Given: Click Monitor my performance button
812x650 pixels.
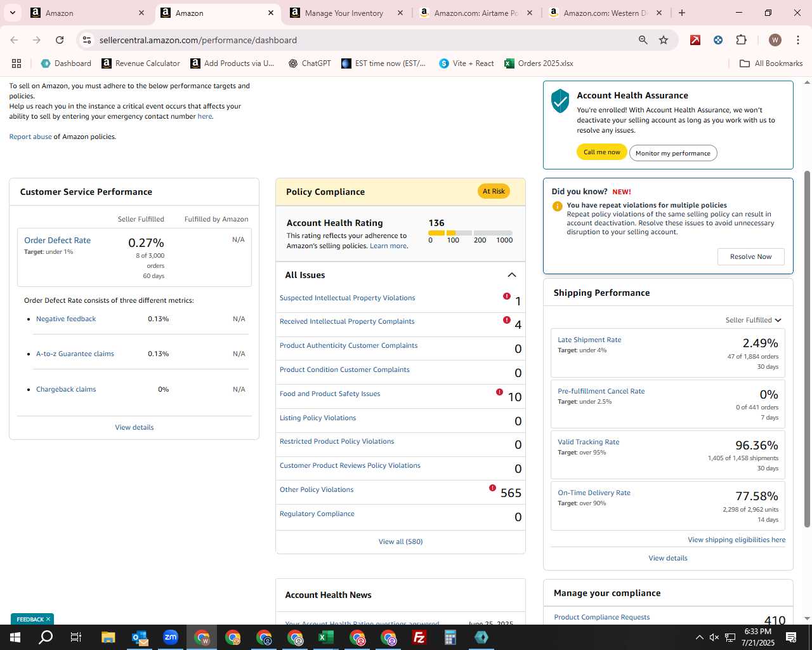Looking at the screenshot, I should (x=673, y=153).
